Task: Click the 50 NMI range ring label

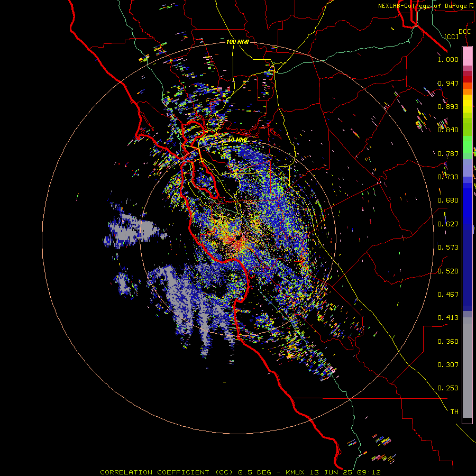Action: [x=237, y=140]
